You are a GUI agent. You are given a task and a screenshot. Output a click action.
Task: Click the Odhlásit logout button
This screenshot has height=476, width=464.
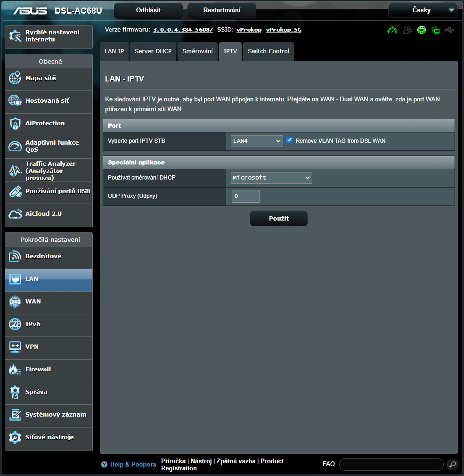148,10
